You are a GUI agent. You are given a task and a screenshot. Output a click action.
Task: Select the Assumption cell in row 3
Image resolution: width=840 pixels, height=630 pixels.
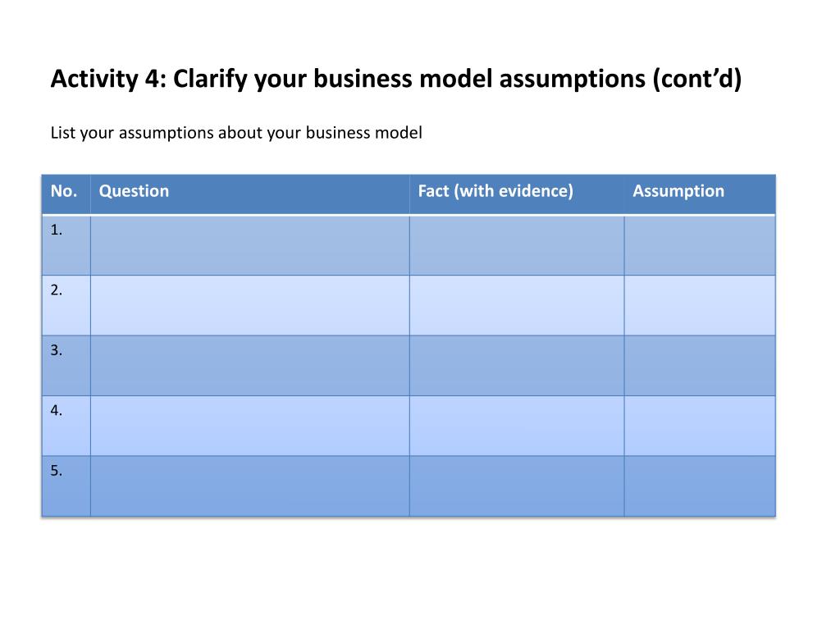coord(700,365)
